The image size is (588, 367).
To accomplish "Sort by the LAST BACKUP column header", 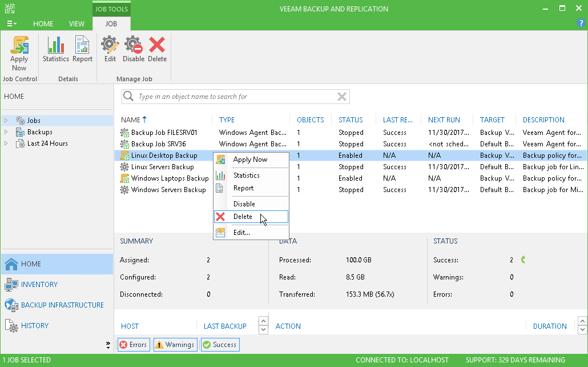I will point(225,326).
